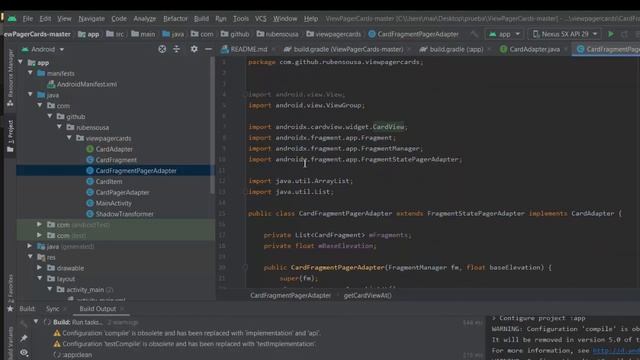
Task: Click the Android Studio logo icon
Action: [12, 18]
